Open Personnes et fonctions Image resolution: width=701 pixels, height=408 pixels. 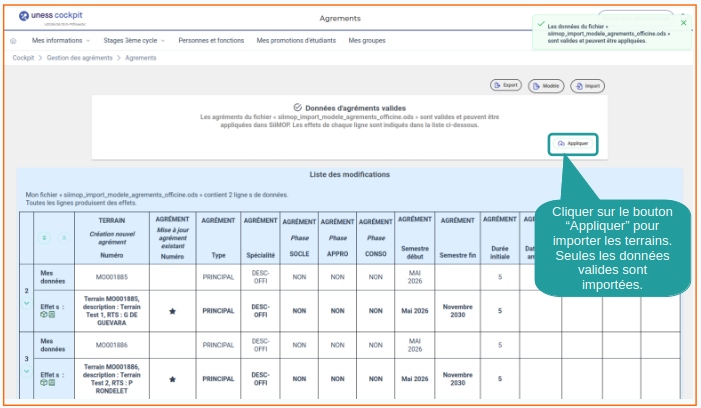[211, 41]
